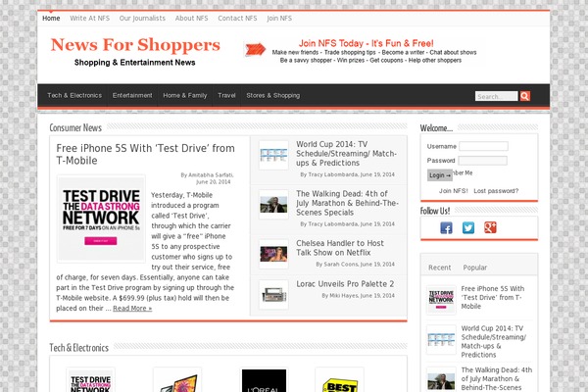Click the red arrow banner icon
Screen dimensions: 588x392
(x=255, y=49)
